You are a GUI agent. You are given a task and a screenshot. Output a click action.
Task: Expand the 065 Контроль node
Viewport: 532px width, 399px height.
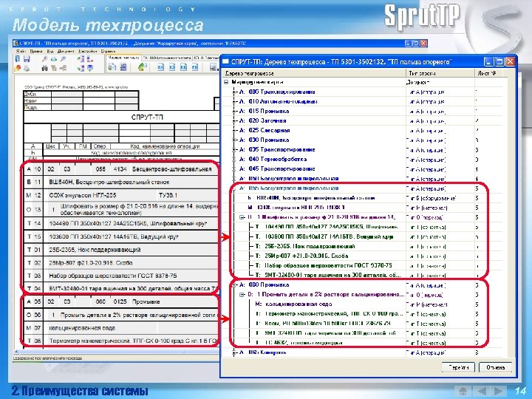pos(233,352)
